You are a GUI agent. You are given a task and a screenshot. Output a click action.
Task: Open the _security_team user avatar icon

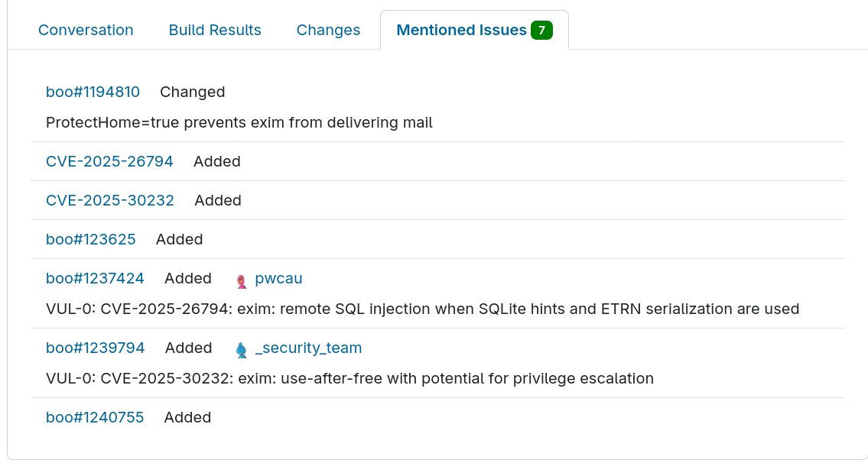240,348
